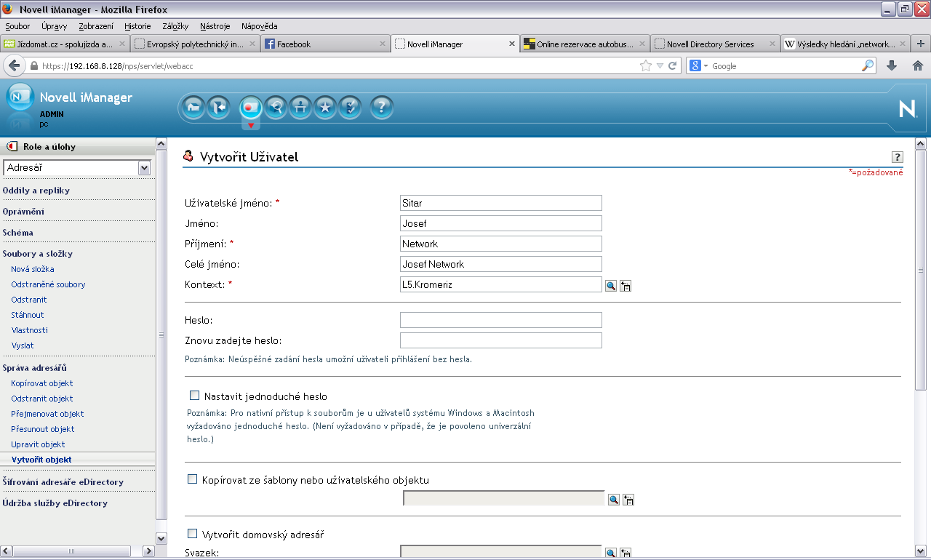The height and width of the screenshot is (560, 931).
Task: Switch to Novell Directory Services tab
Action: pyautogui.click(x=715, y=44)
